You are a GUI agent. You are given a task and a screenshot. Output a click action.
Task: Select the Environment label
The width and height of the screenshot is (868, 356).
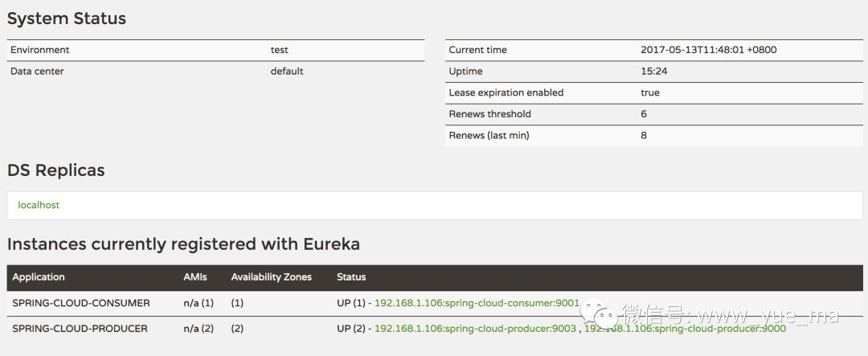click(40, 50)
